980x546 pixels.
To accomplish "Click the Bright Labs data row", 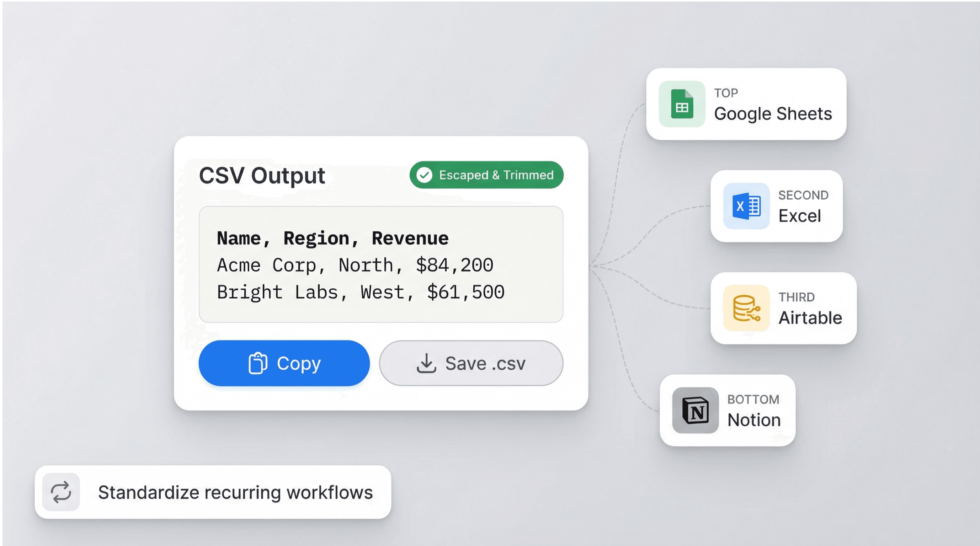I will (360, 293).
